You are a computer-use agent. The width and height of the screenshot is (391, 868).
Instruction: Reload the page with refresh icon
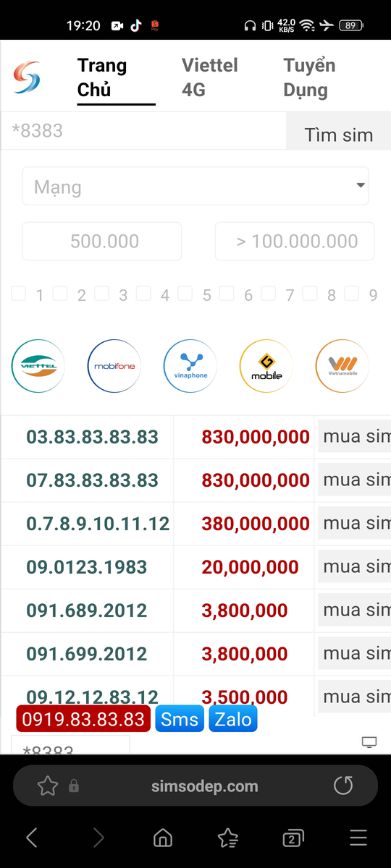pyautogui.click(x=343, y=786)
